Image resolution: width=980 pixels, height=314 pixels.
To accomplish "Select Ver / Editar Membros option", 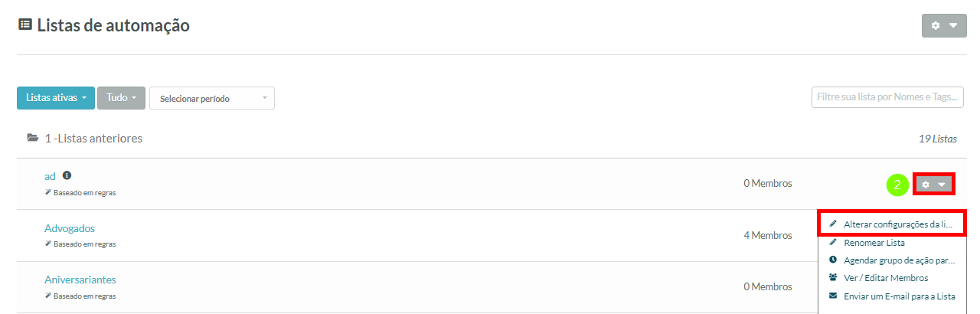I will click(885, 278).
